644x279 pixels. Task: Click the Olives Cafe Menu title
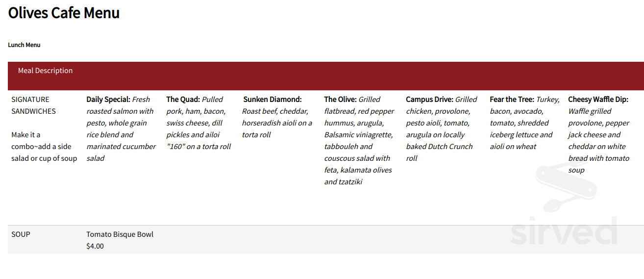point(64,13)
